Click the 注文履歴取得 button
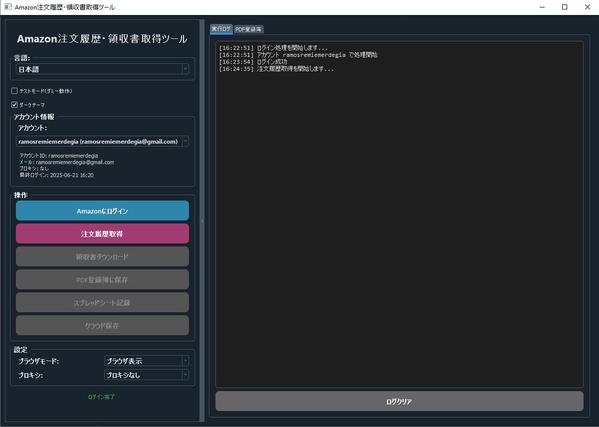The height and width of the screenshot is (427, 599). [x=102, y=234]
